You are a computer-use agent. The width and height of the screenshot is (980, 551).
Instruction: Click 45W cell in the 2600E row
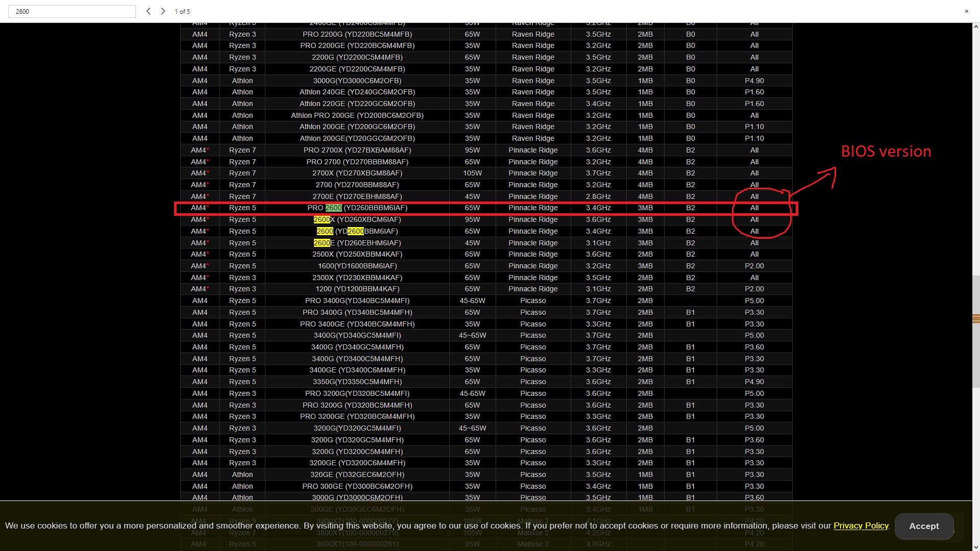(x=473, y=243)
